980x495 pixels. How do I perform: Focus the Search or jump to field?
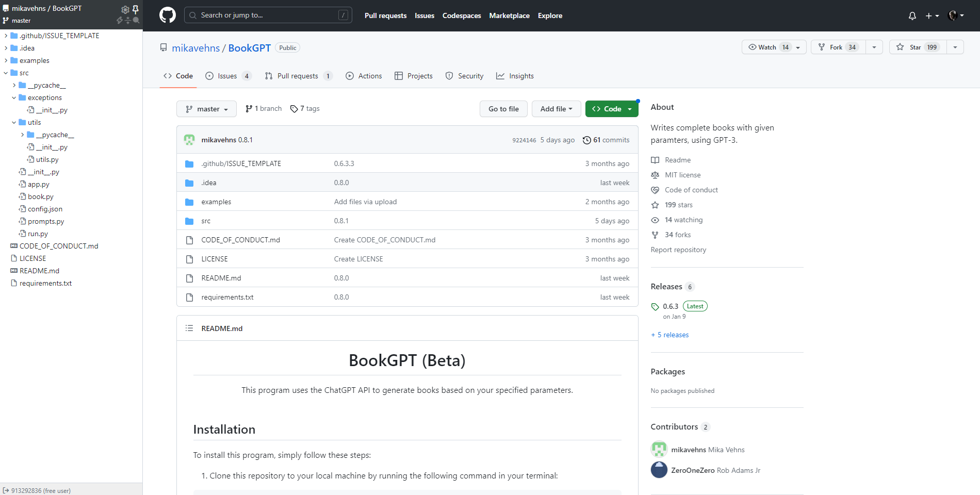[x=268, y=15]
